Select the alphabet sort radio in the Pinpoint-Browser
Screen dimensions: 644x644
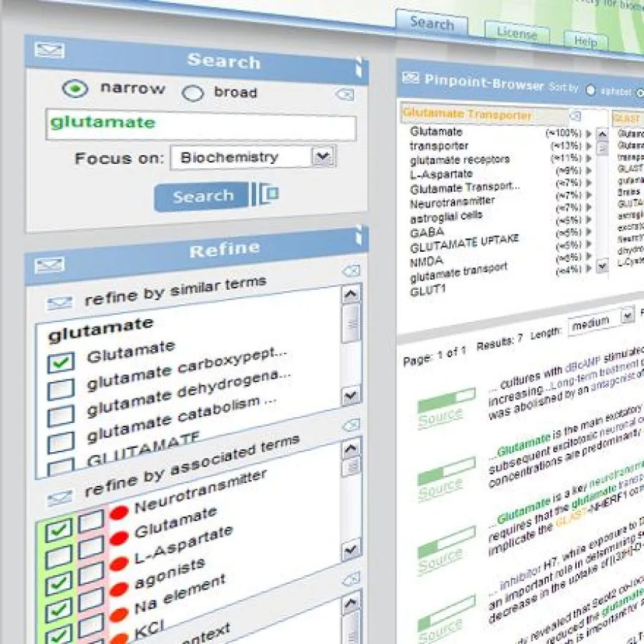click(590, 90)
